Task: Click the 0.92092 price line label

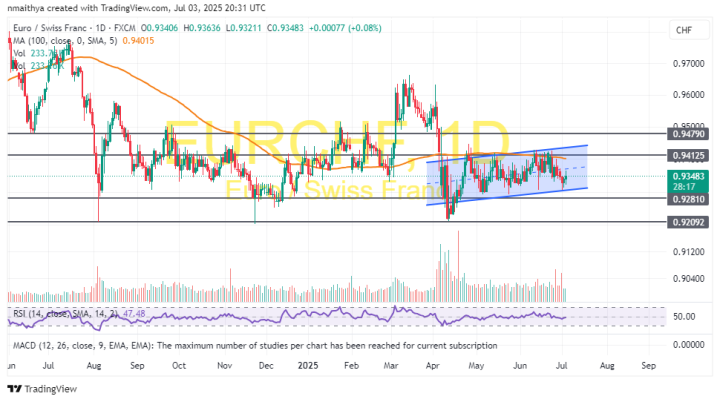Action: pos(688,222)
